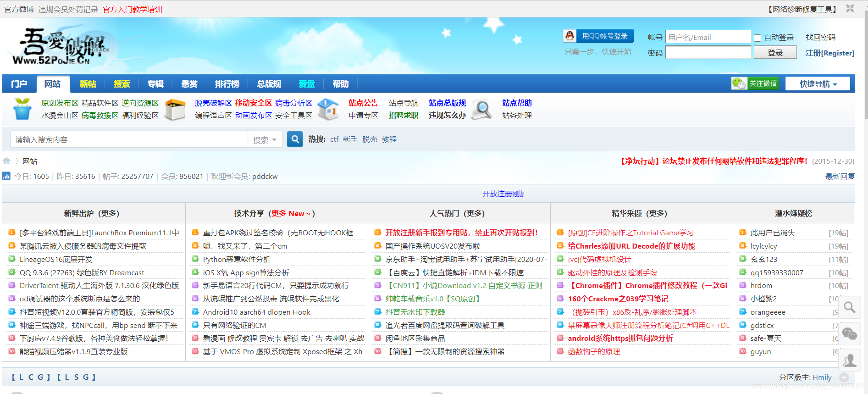Open the 官方入门教学培训 link
Image resolution: width=868 pixels, height=394 pixels.
(133, 9)
